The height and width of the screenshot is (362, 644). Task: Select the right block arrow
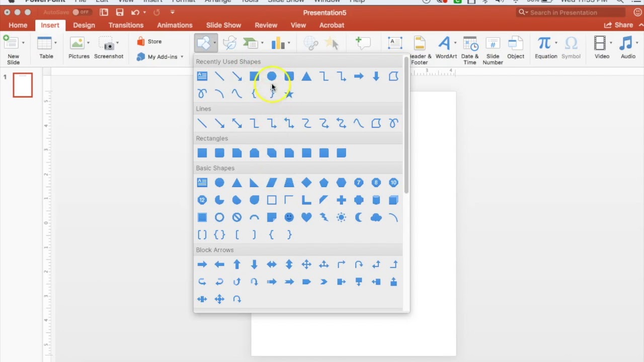[x=202, y=264]
